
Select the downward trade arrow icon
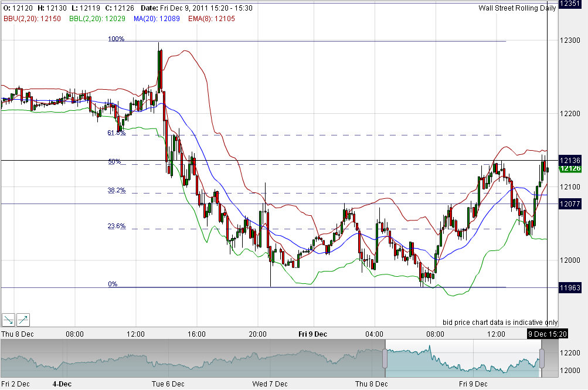8,320
